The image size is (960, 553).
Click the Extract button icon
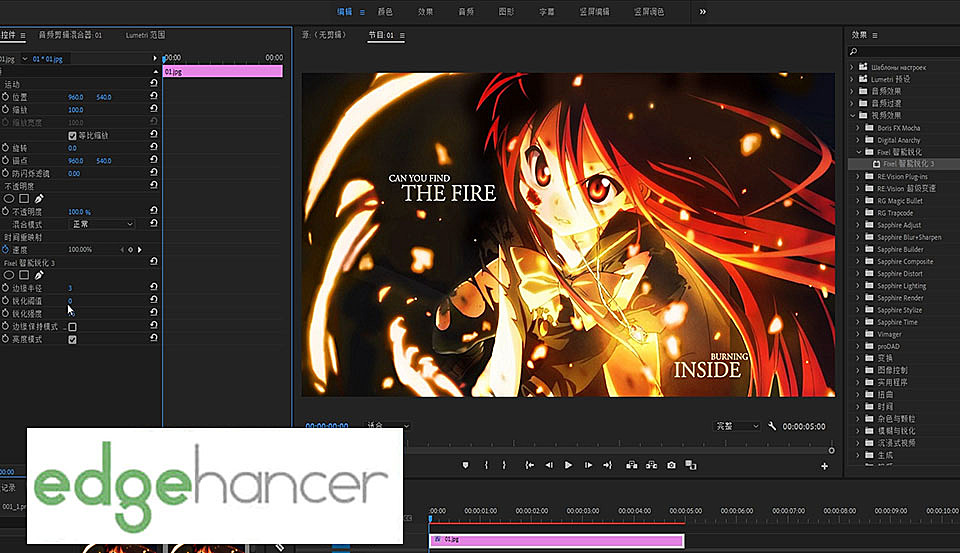pos(651,465)
